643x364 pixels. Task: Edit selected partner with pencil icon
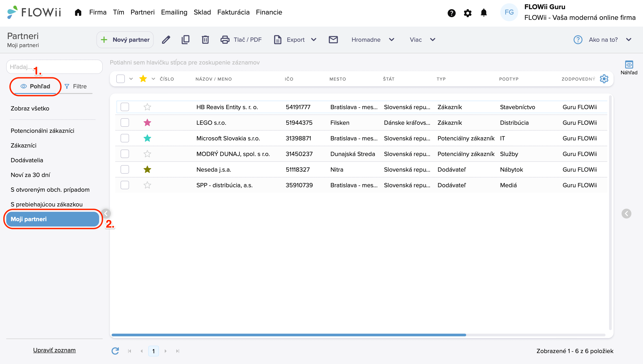click(166, 40)
